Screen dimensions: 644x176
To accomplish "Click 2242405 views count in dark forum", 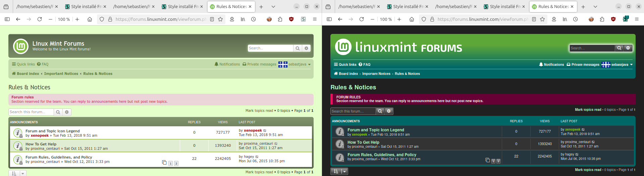I will [x=545, y=156].
